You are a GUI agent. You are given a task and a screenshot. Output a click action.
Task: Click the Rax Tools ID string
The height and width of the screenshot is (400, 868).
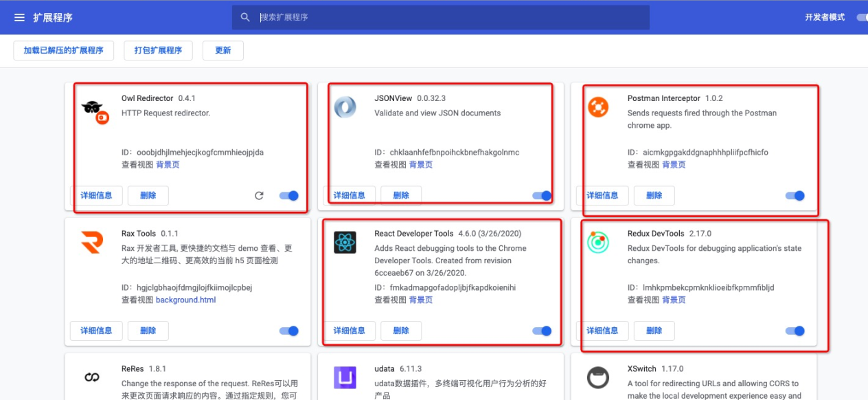coord(187,288)
